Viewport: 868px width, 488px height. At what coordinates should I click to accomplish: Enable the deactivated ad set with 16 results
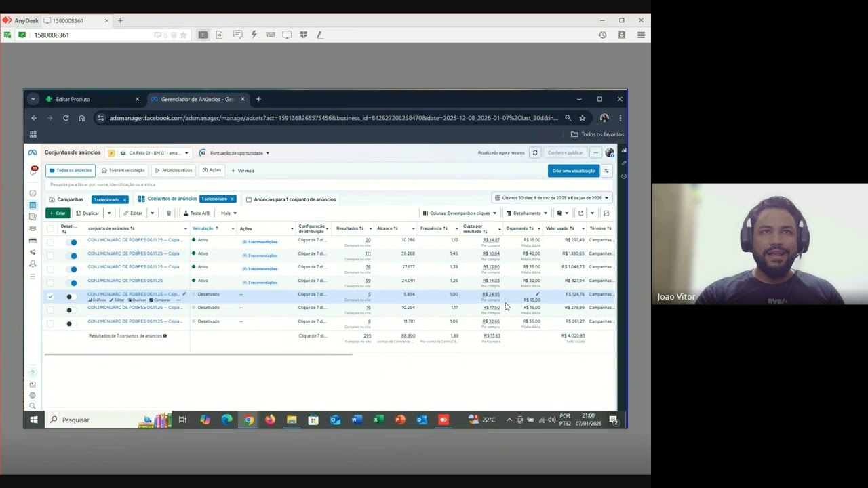pyautogui.click(x=71, y=310)
